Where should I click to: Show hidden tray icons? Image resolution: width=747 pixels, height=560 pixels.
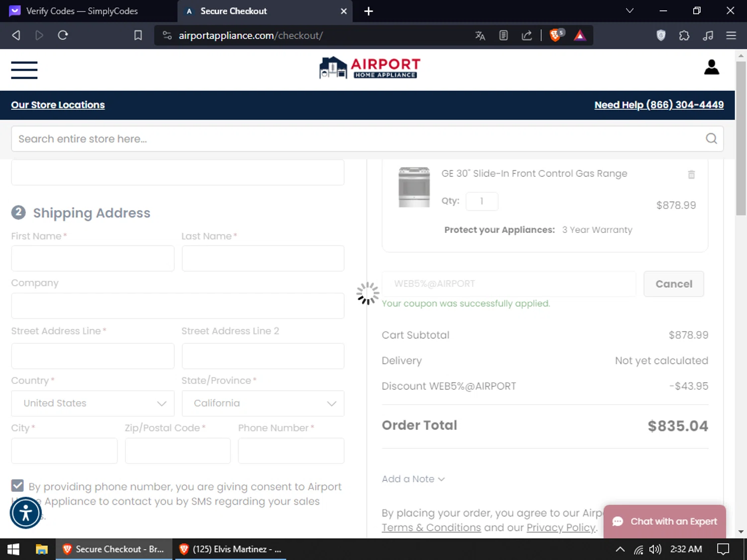[620, 549]
